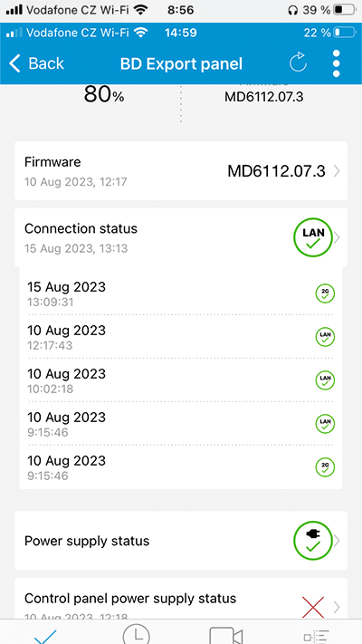362x644 pixels.
Task: Open the list settings tab at bottom
Action: click(x=317, y=637)
